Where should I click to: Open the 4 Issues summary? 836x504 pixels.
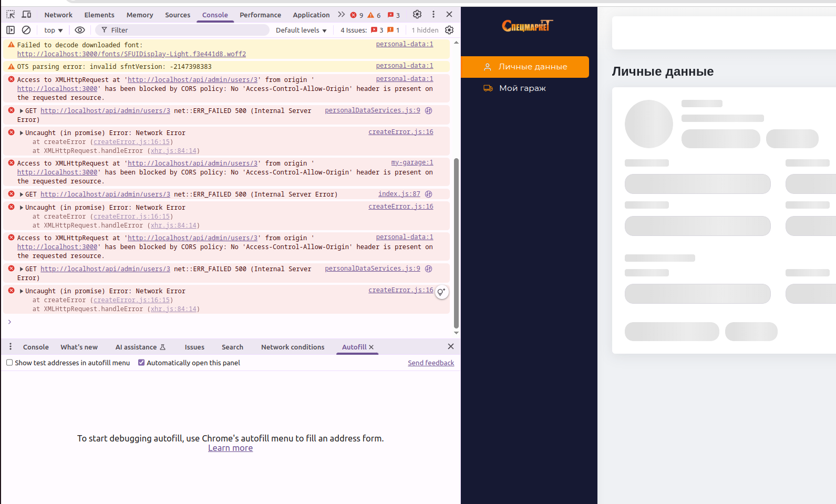[370, 30]
